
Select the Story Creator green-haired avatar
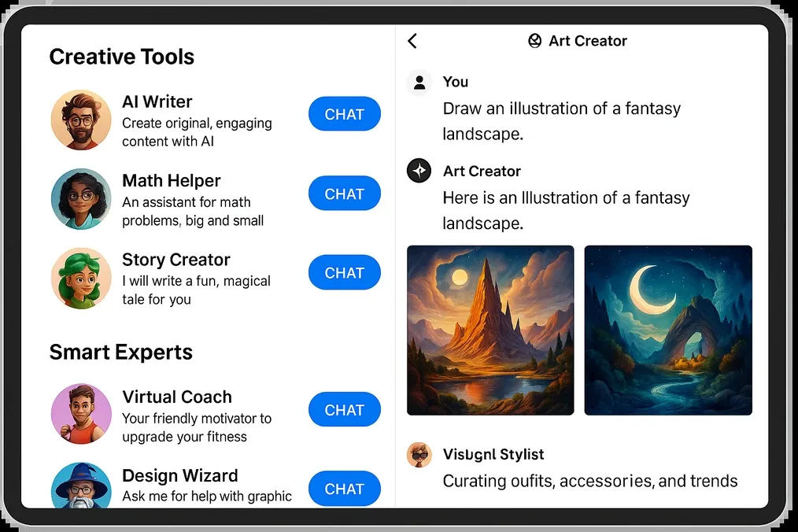tap(81, 278)
